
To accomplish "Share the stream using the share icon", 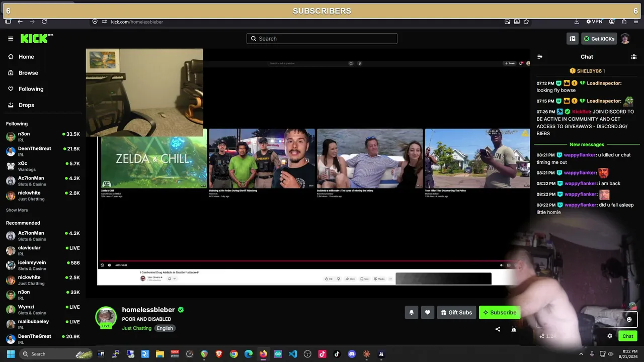I will tap(498, 329).
